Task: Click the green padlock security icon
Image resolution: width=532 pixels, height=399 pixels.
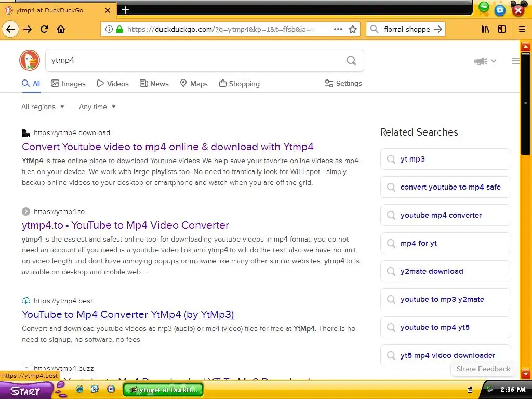Action: [x=119, y=29]
